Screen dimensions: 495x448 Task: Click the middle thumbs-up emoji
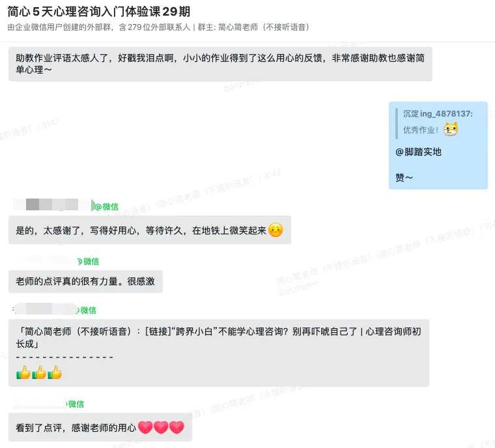(x=39, y=372)
